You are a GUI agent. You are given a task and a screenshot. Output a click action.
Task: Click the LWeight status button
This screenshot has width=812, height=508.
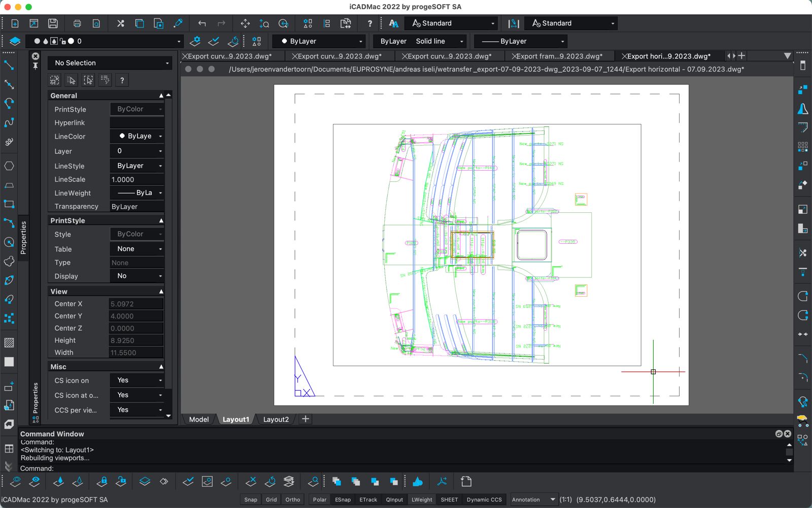coord(422,500)
